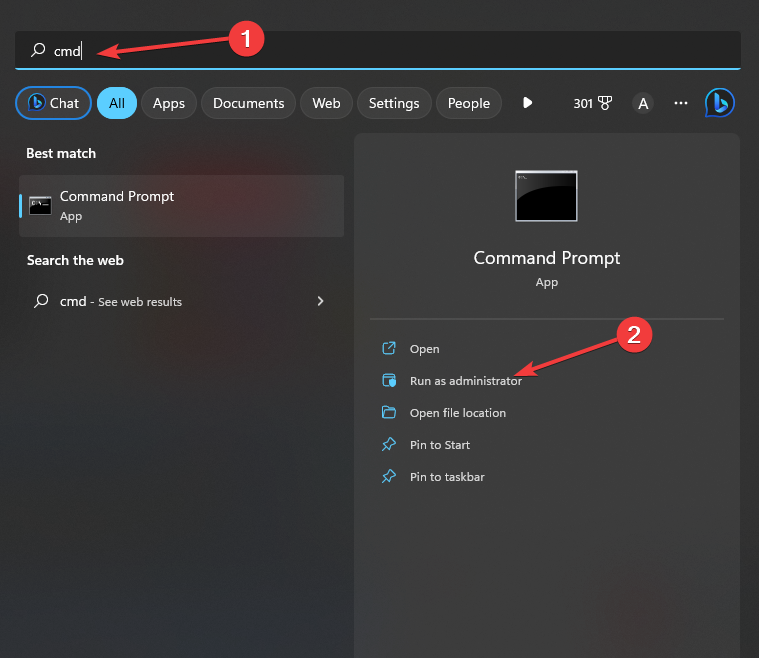Expand the cmd web results chevron
This screenshot has width=759, height=658.
point(320,301)
